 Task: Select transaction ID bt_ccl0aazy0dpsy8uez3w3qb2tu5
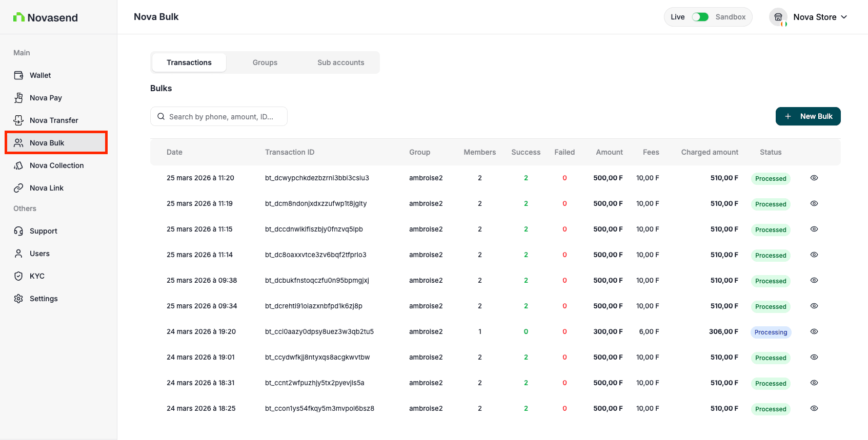(319, 331)
